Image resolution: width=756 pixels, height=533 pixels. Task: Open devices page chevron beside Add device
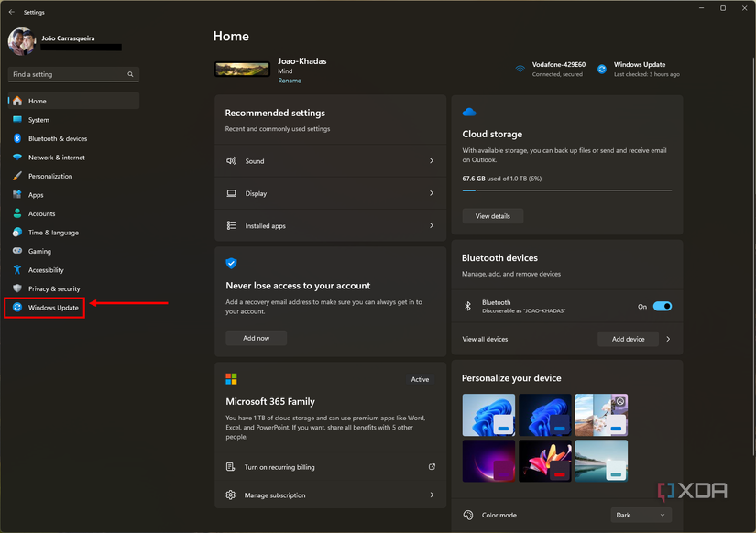668,339
